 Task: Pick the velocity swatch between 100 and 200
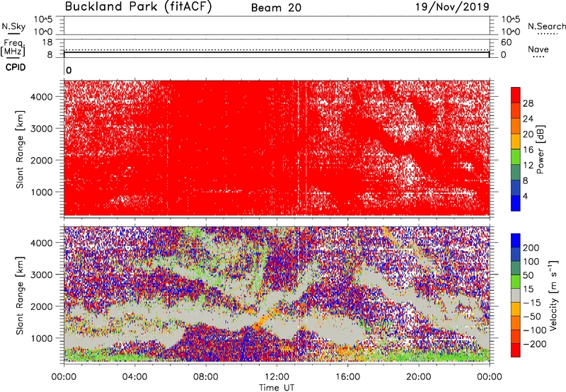(x=516, y=254)
